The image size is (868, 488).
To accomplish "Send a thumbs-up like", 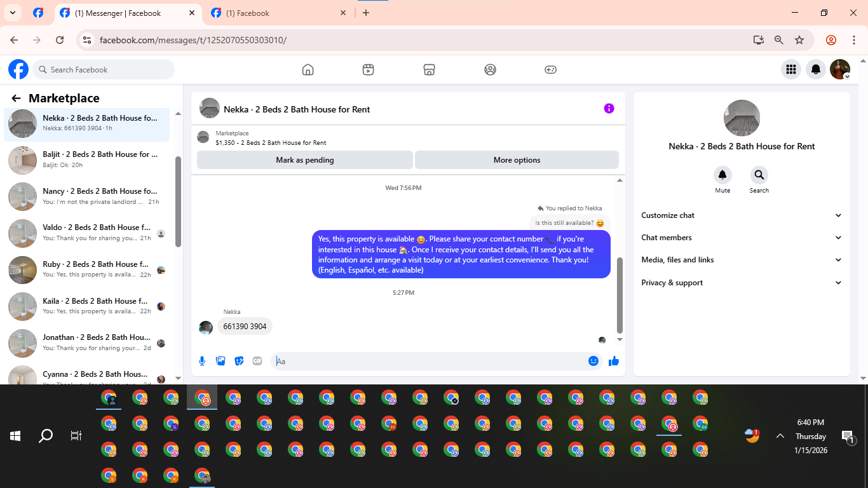I will click(x=613, y=361).
